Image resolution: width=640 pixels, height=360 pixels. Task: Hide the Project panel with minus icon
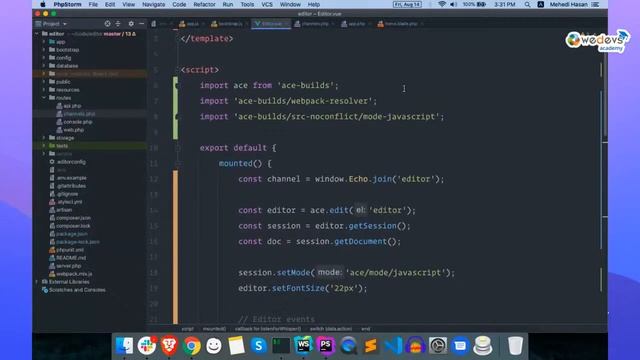141,24
